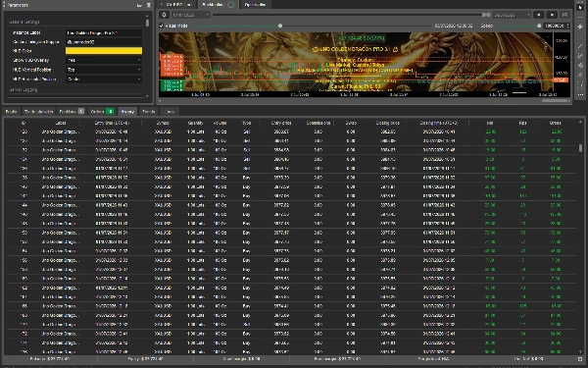This screenshot has height=368, width=588.
Task: Select the cursor pointer tool in right toolbar
Action: click(580, 7)
